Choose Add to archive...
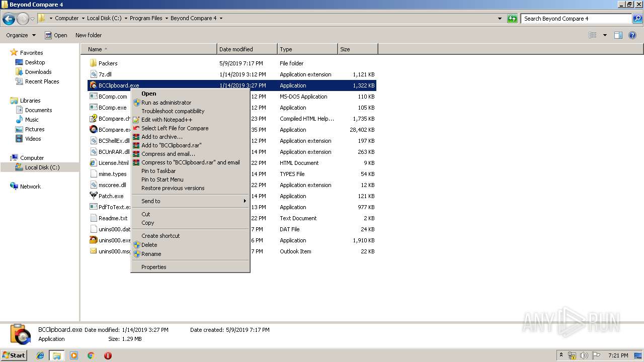The width and height of the screenshot is (644, 362). pos(190,137)
